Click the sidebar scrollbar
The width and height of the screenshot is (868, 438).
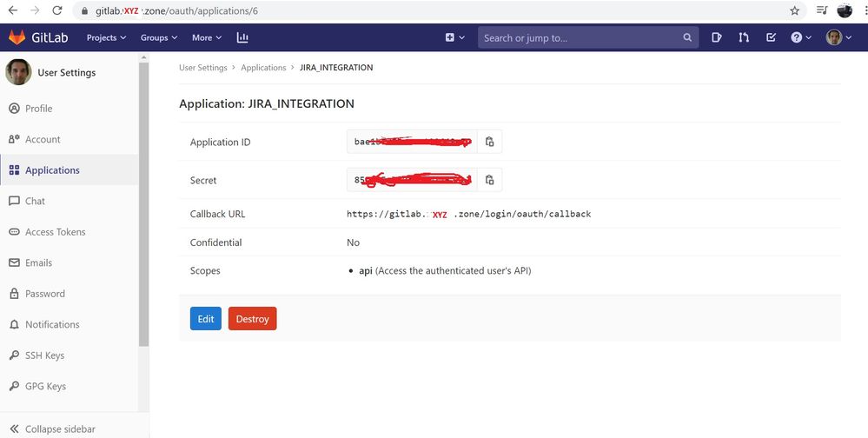[144, 204]
